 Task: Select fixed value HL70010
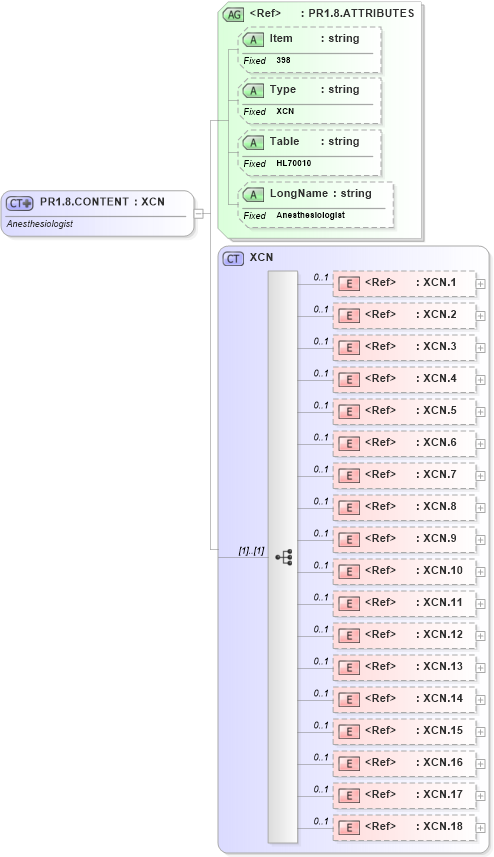click(293, 163)
